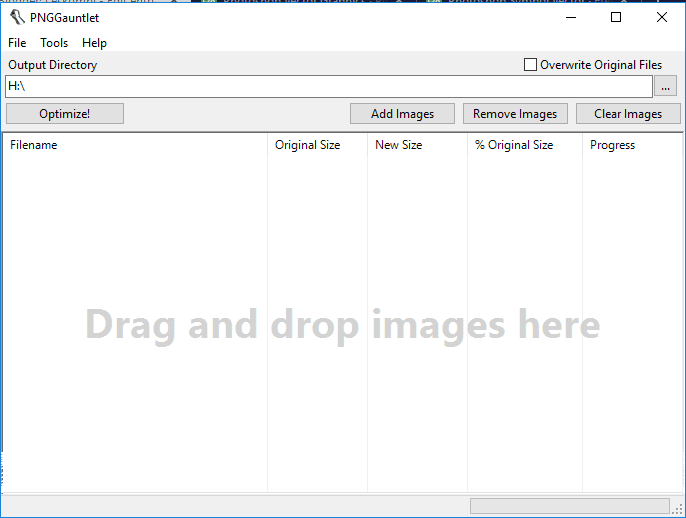Click the resize grip in window corner
Screen dimensions: 686x518
click(x=679, y=510)
